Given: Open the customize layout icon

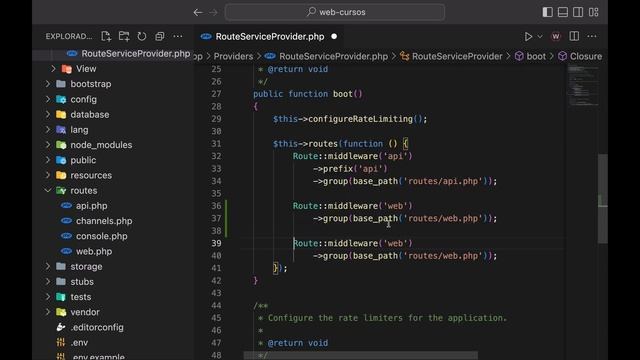Looking at the screenshot, I should (593, 12).
